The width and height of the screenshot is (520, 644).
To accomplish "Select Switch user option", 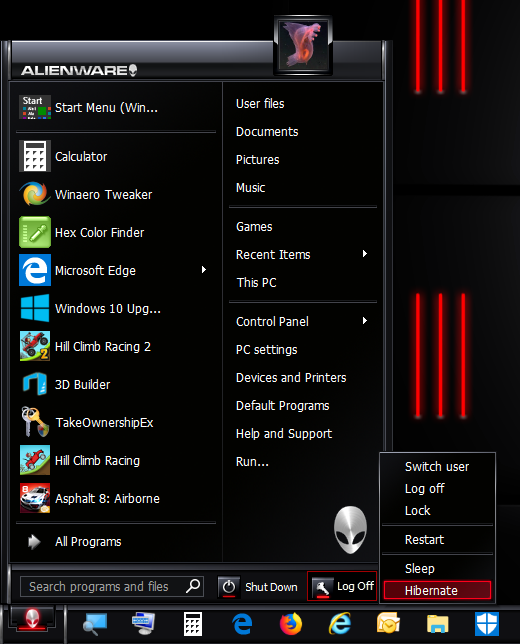I will point(437,467).
